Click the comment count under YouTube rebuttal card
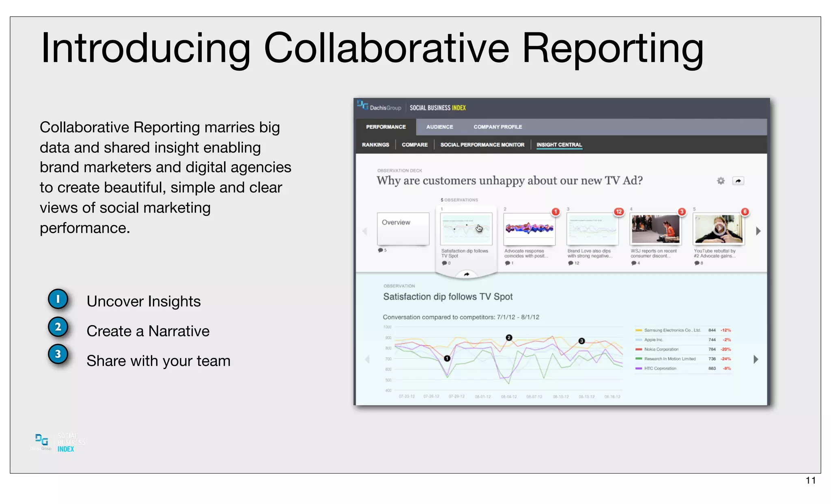Image resolution: width=831 pixels, height=504 pixels. click(699, 263)
